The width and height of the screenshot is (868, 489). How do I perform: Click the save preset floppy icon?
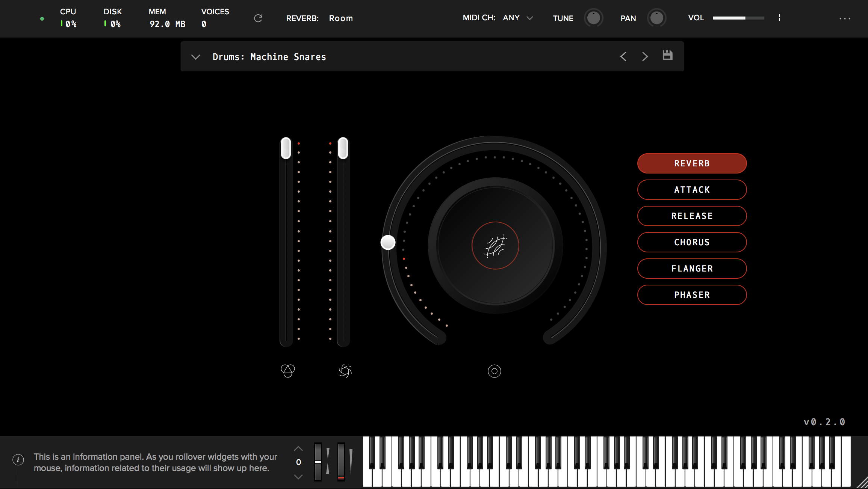pos(667,56)
